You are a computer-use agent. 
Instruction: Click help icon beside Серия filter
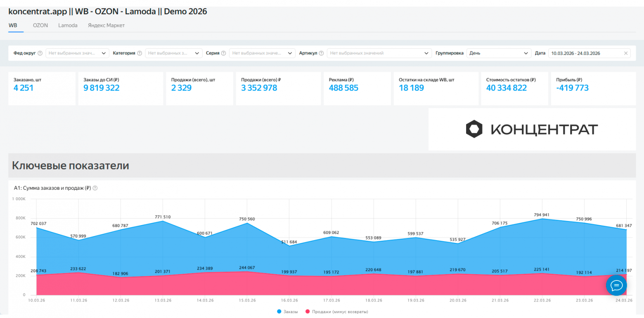tap(223, 53)
